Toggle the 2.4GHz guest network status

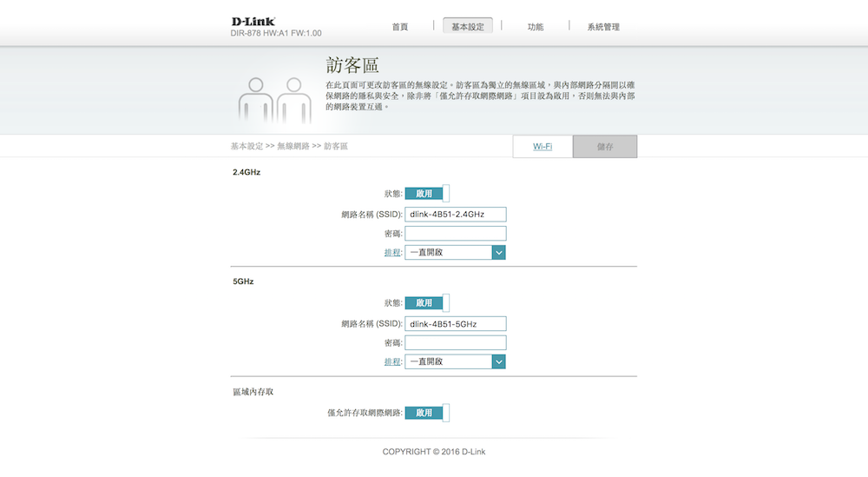click(427, 194)
